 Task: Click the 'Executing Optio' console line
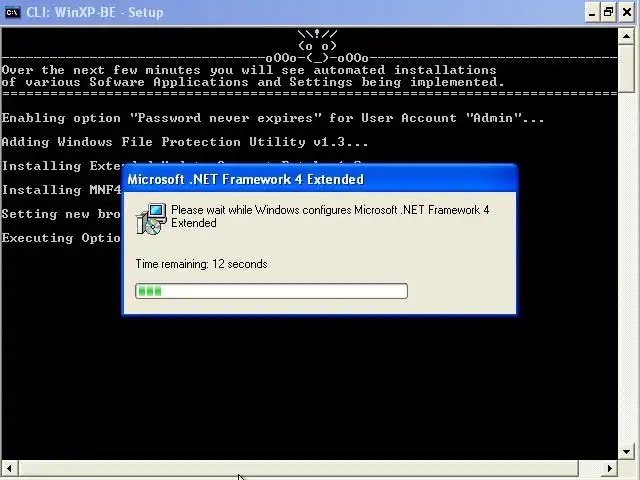coord(61,238)
